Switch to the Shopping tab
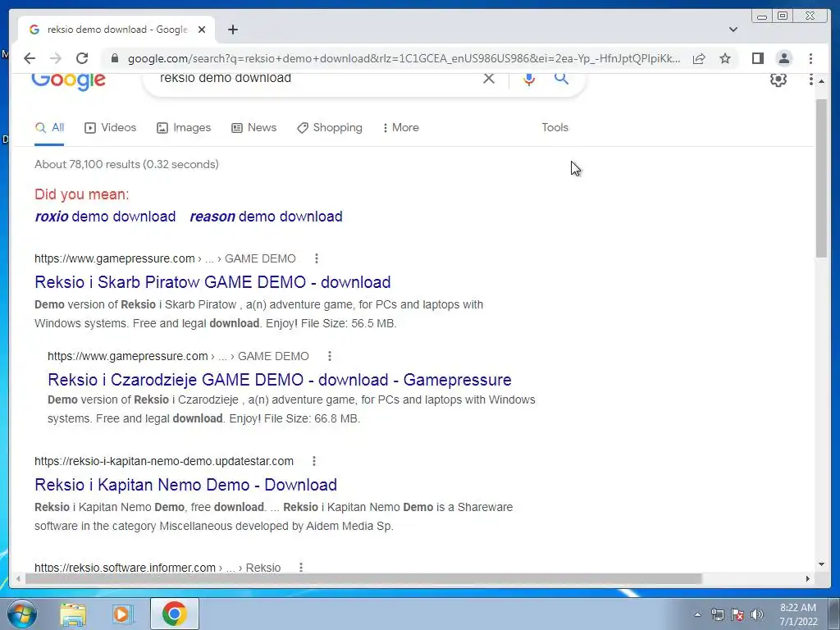Viewport: 840px width, 630px height. point(330,127)
